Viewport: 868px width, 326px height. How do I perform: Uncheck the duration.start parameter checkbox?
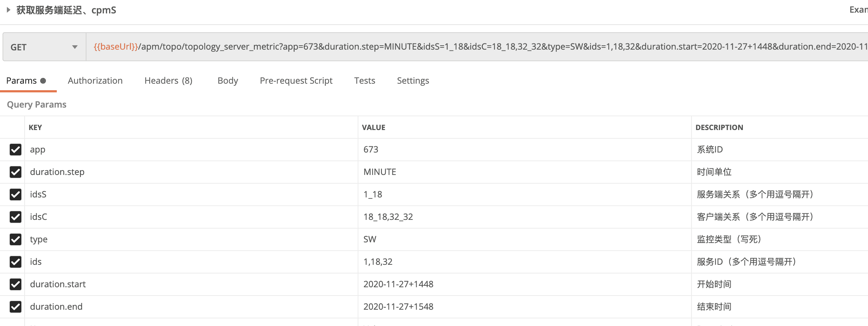[x=16, y=284]
